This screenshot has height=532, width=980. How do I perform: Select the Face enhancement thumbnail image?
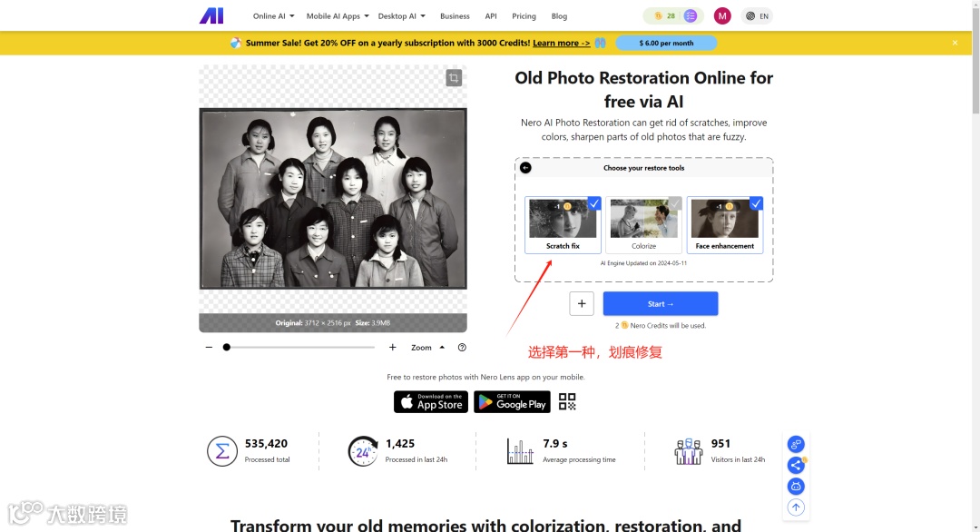click(x=725, y=219)
